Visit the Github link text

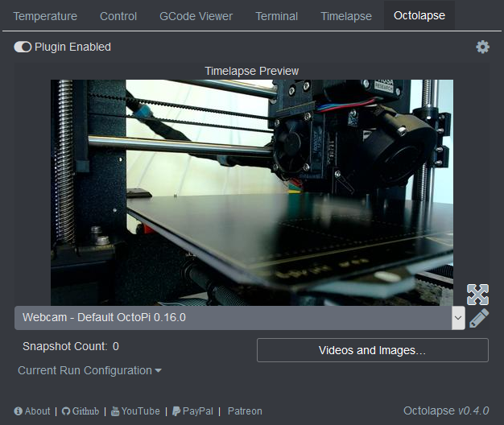[x=86, y=411]
